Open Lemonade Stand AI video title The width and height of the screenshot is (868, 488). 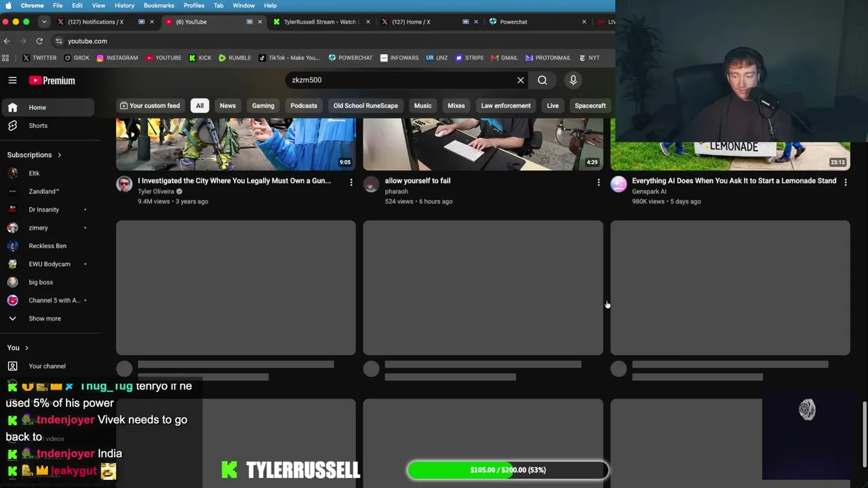[x=734, y=181]
